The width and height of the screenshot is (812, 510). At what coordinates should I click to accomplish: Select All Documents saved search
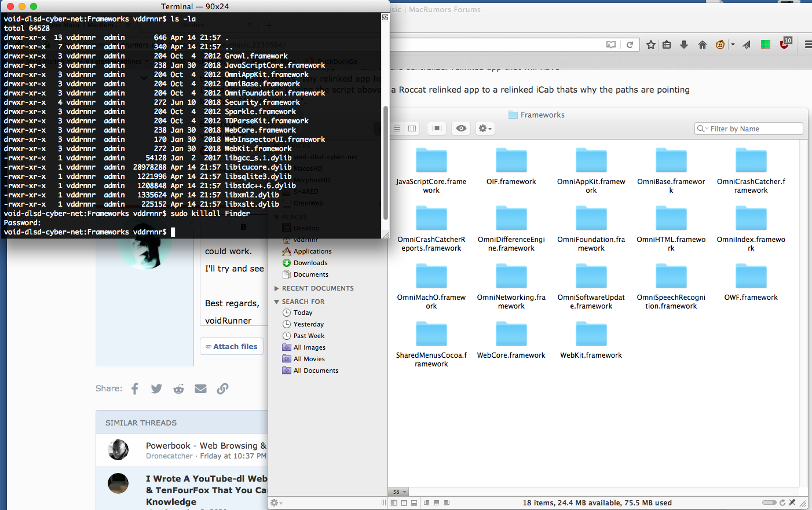point(310,370)
